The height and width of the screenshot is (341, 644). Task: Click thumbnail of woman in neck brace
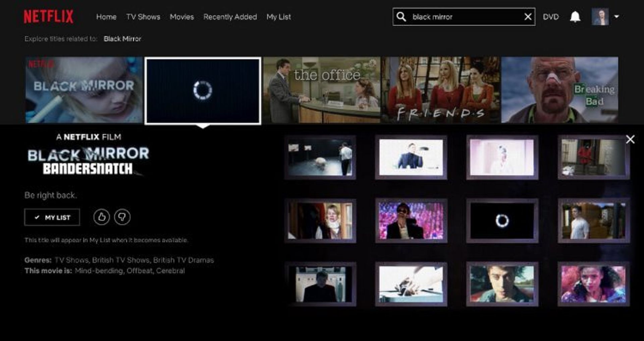[x=320, y=221]
